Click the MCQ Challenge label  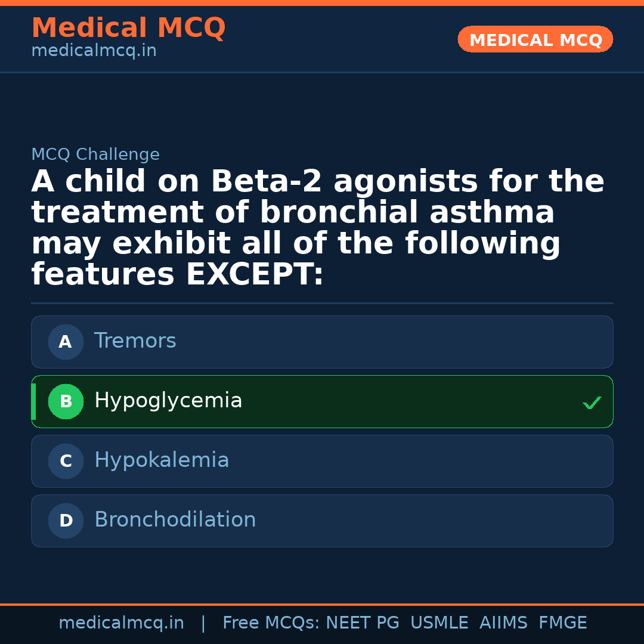click(x=95, y=154)
